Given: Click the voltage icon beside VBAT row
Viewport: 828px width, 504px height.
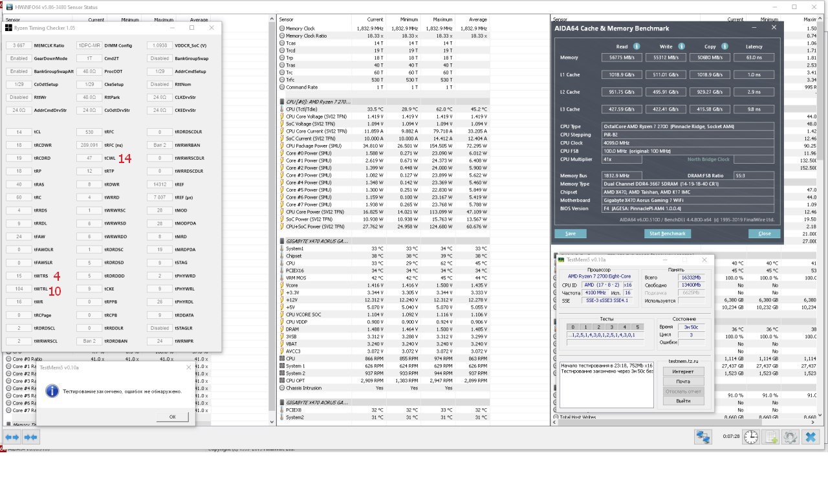Looking at the screenshot, I should click(282, 344).
